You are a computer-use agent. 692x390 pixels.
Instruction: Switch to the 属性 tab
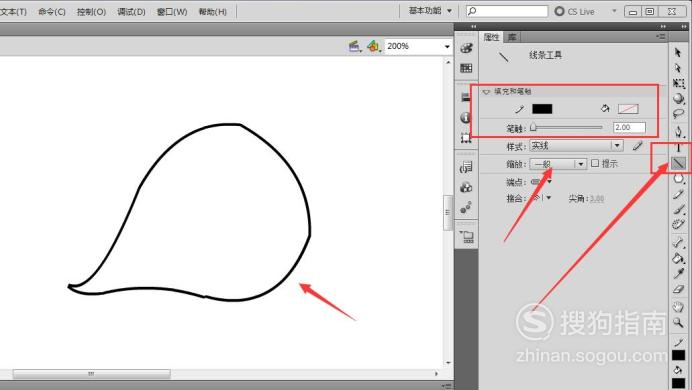491,37
